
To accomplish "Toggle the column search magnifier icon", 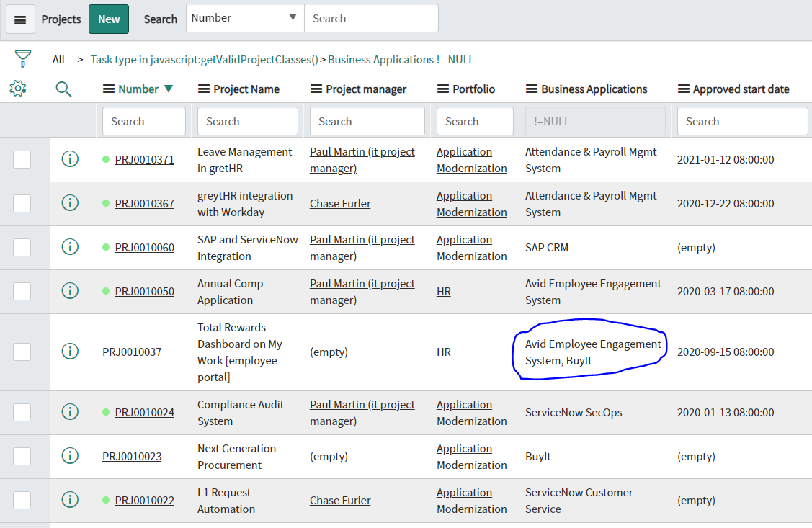I will pos(63,89).
